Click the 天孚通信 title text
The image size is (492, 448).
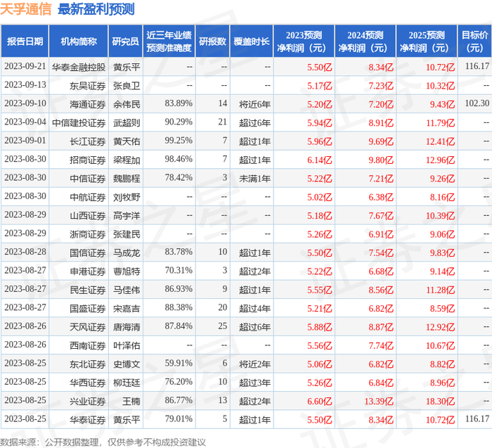click(26, 9)
